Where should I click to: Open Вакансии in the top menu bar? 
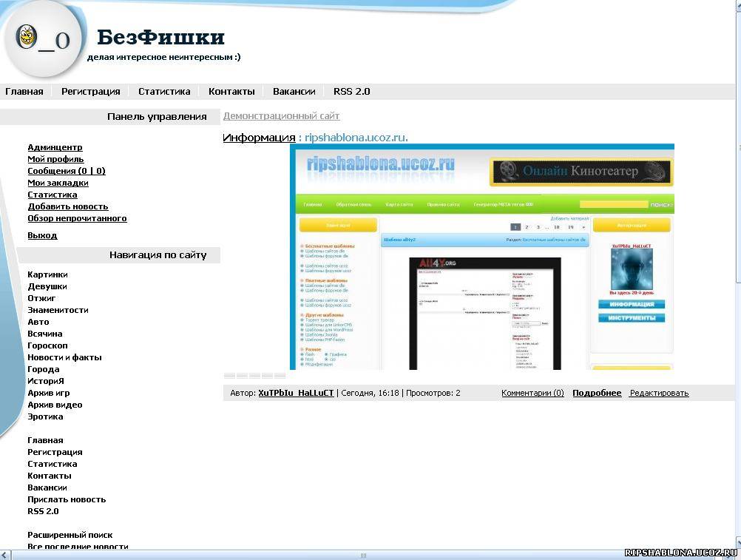click(x=294, y=91)
